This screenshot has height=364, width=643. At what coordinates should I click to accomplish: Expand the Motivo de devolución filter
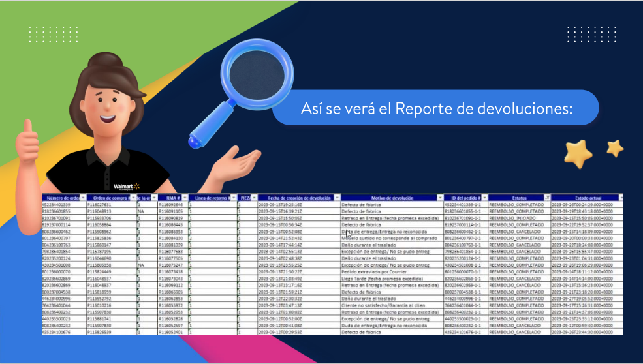(x=440, y=198)
